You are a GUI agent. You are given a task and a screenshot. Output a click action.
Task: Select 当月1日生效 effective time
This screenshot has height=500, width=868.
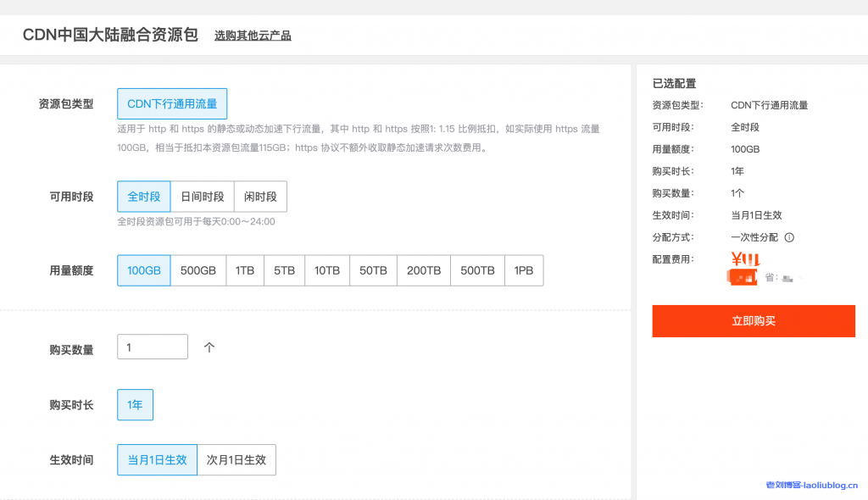(x=156, y=459)
